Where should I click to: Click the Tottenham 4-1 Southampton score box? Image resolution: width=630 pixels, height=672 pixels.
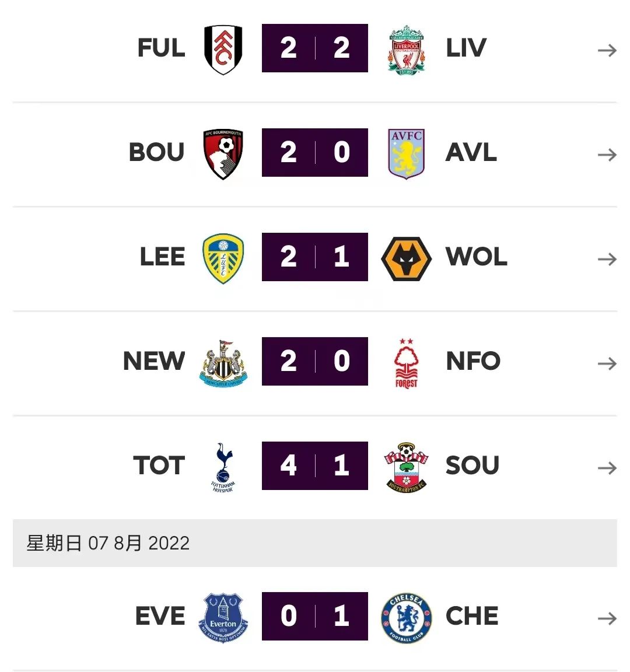315,466
